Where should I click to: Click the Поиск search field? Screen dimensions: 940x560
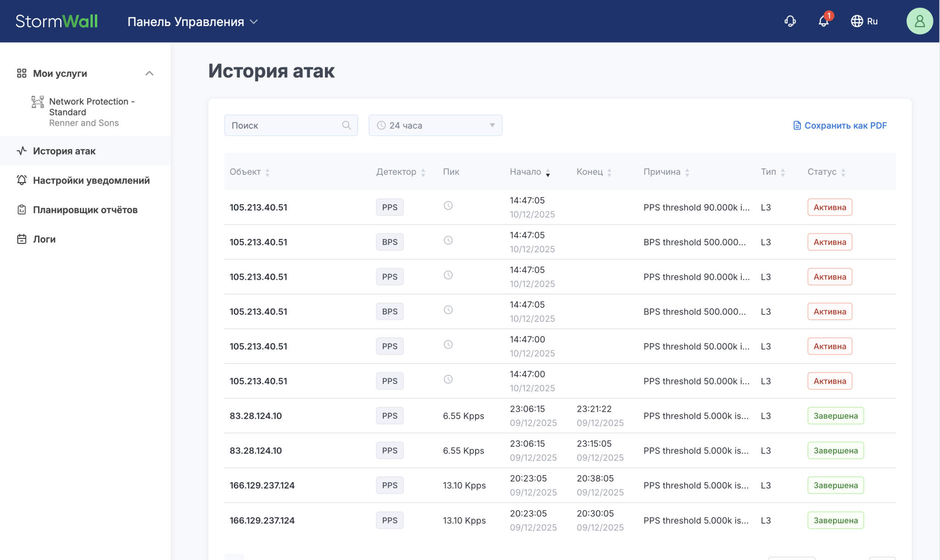point(285,125)
